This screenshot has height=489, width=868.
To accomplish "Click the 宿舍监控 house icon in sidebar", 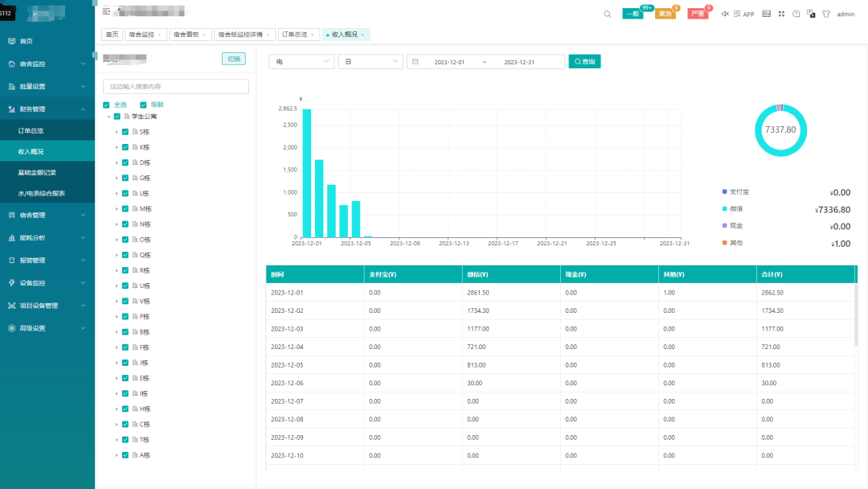I will coord(11,64).
